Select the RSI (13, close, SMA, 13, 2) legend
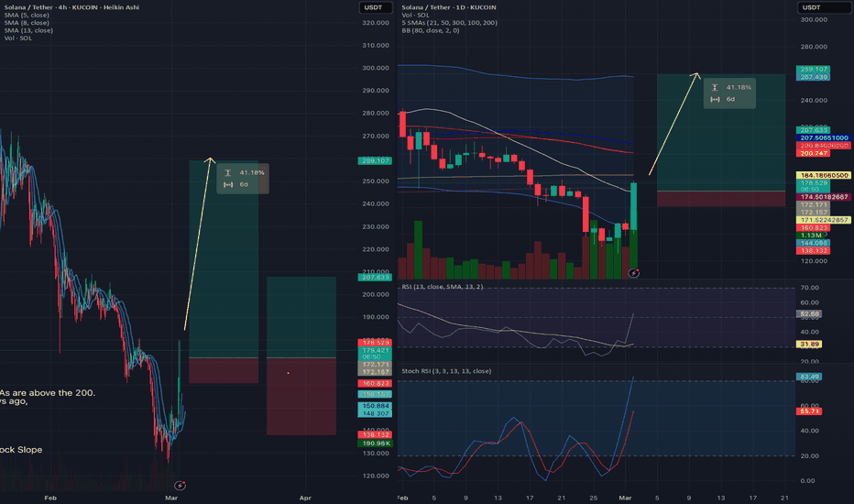Image resolution: width=854 pixels, height=504 pixels. (443, 287)
